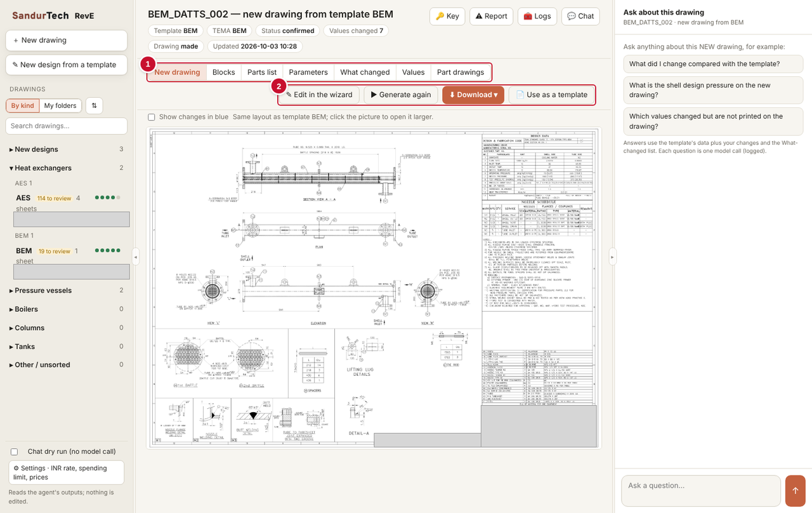
Task: Expand the Pressure vessels group
Action: 67,290
